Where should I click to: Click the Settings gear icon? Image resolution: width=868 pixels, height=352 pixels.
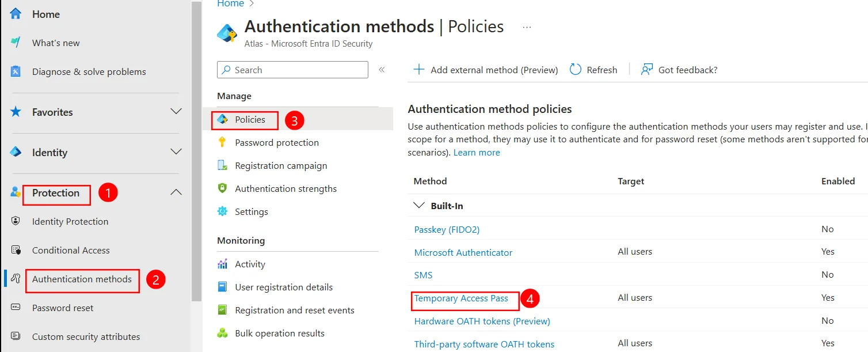click(222, 211)
